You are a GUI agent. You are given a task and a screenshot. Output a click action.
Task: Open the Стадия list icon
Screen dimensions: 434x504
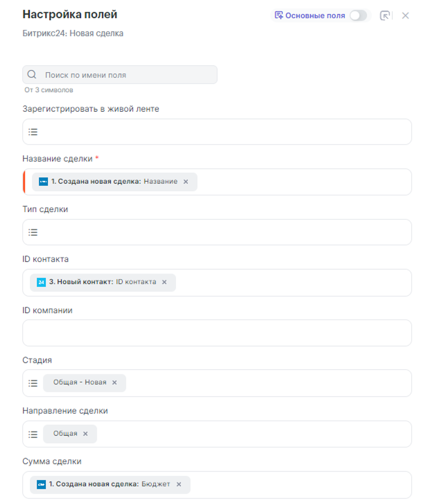tap(33, 383)
